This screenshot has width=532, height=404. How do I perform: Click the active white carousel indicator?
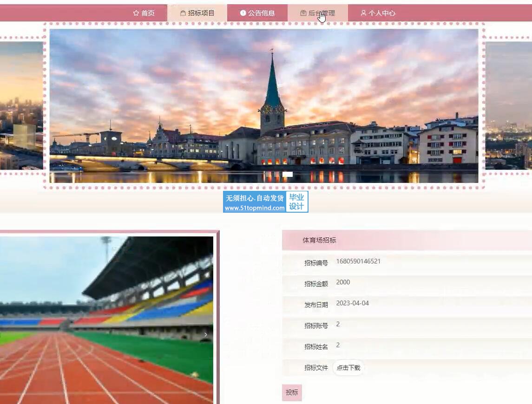(288, 175)
